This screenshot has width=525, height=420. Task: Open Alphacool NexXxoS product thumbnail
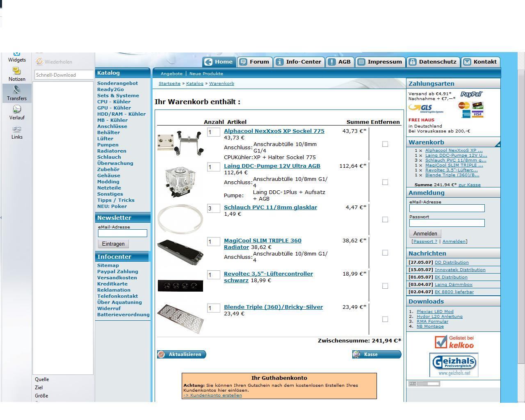pos(180,143)
